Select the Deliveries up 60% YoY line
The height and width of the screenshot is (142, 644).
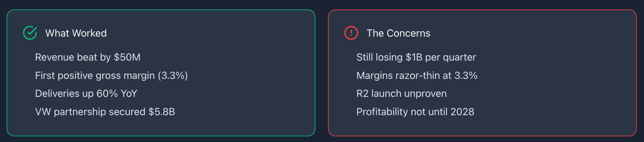(x=86, y=94)
